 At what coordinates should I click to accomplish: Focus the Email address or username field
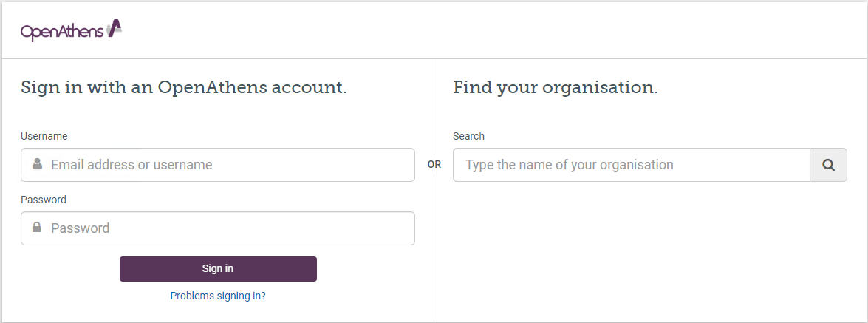[229, 165]
